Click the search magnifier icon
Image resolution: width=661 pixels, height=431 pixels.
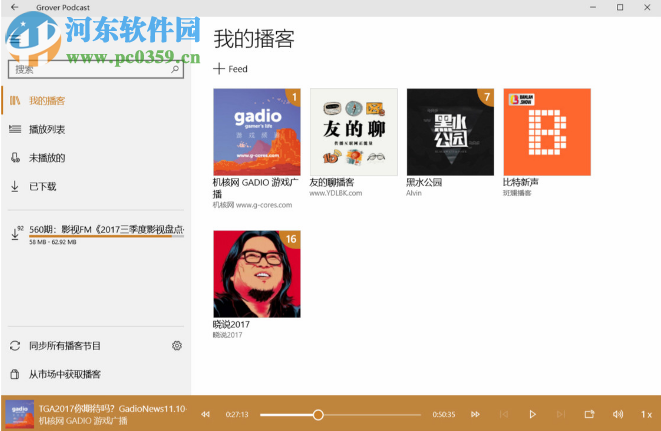coord(175,69)
